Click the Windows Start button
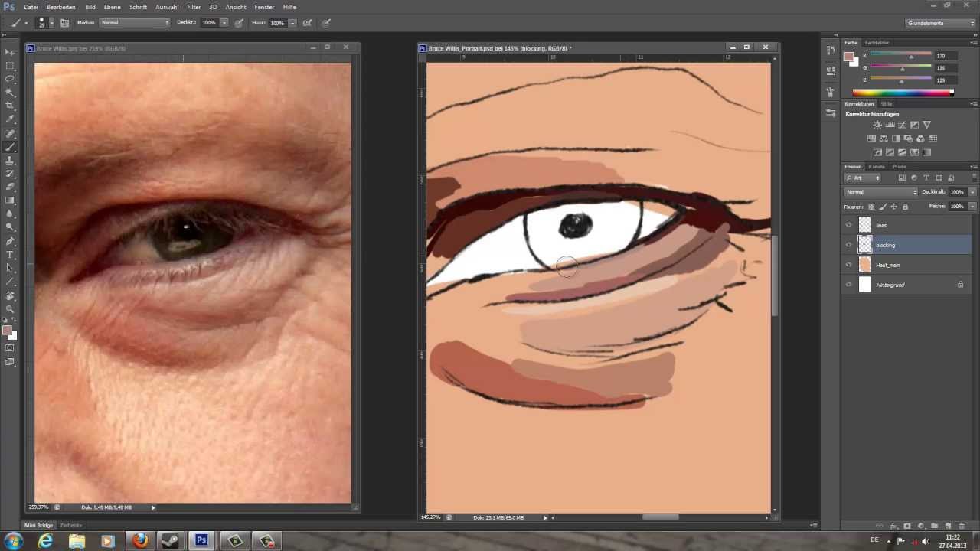 [x=13, y=540]
